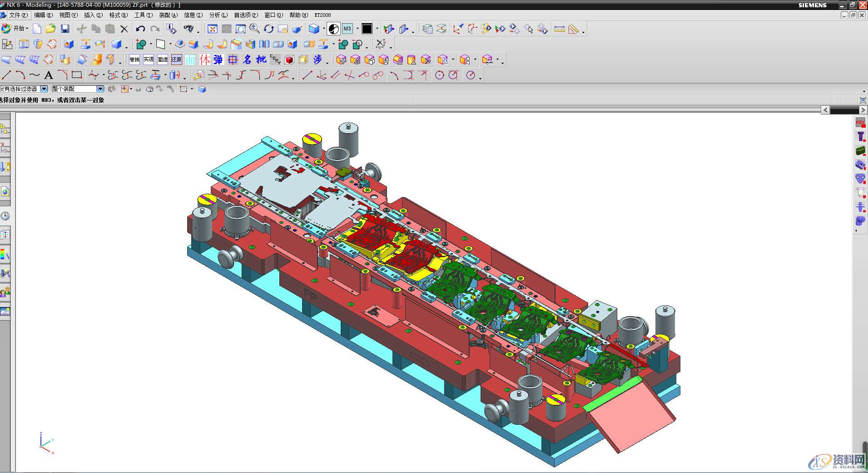
Task: Toggle the M3 toolbar button
Action: (347, 29)
